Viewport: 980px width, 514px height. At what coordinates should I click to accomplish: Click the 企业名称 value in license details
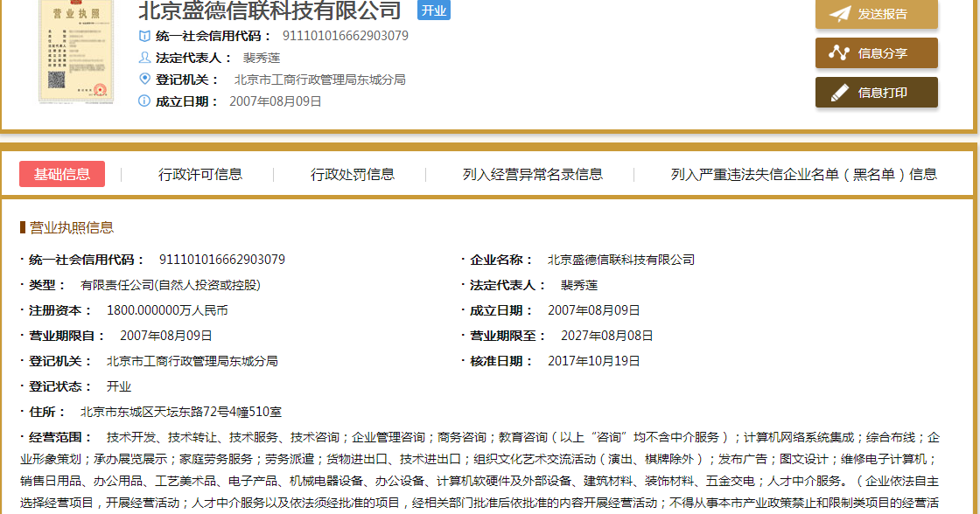[621, 260]
